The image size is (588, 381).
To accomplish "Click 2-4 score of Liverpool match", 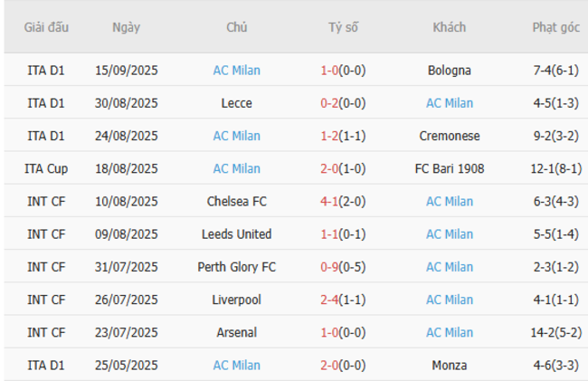I will point(331,300).
